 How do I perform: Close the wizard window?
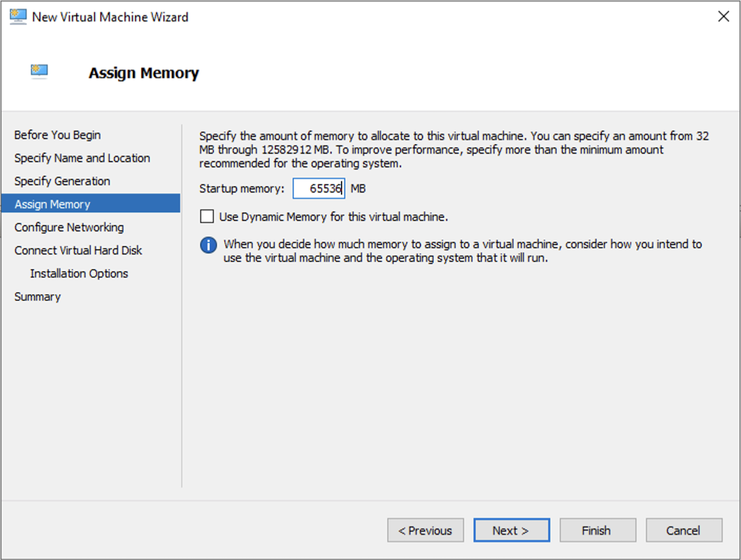click(x=723, y=16)
